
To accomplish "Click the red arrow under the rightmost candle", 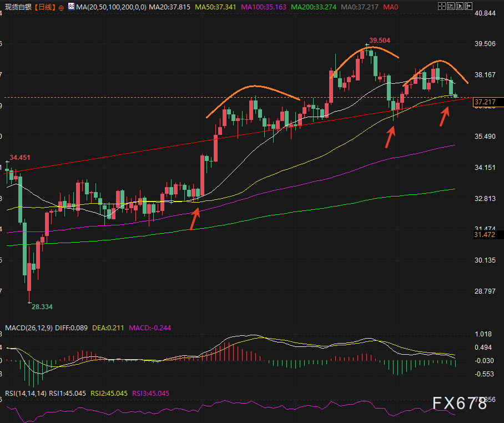I will click(445, 116).
